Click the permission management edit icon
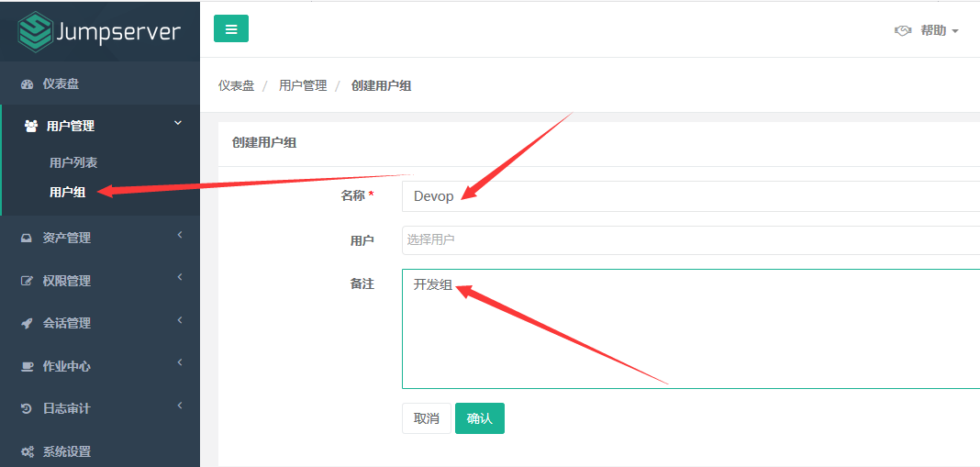Screen dimensions: 980x467 [27, 281]
